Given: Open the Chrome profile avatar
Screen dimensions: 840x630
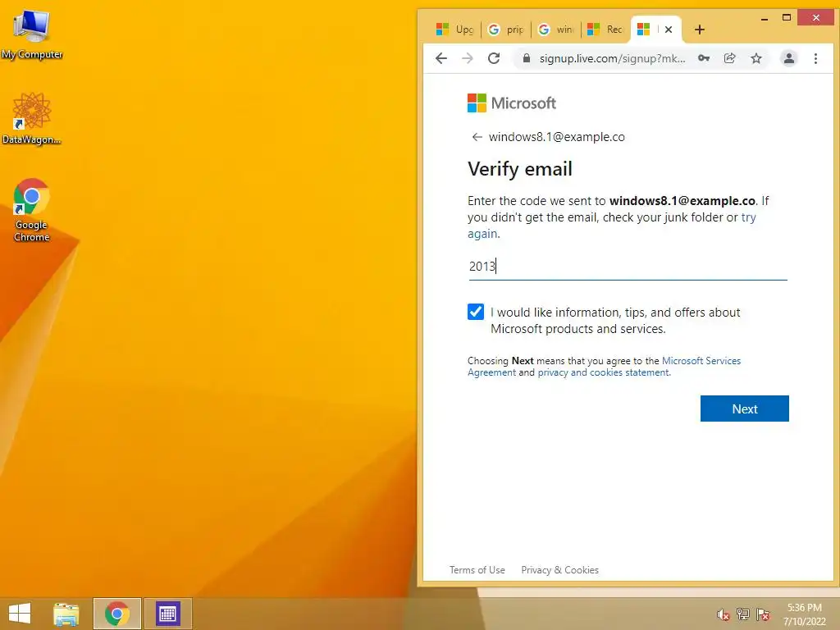Looking at the screenshot, I should tap(788, 58).
